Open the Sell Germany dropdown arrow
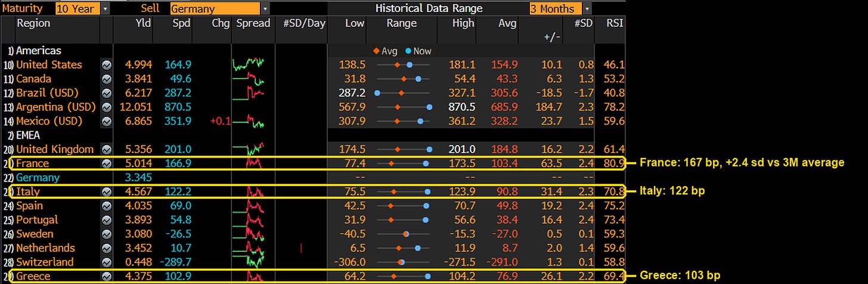 265,9
